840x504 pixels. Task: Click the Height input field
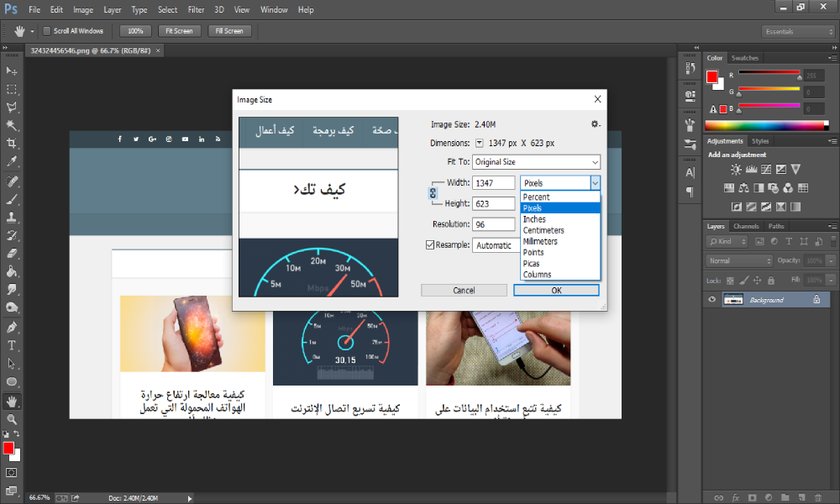[x=493, y=203]
